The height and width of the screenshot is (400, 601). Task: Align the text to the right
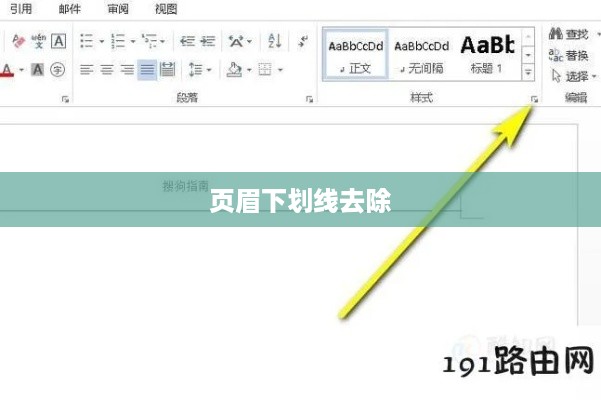tap(127, 70)
